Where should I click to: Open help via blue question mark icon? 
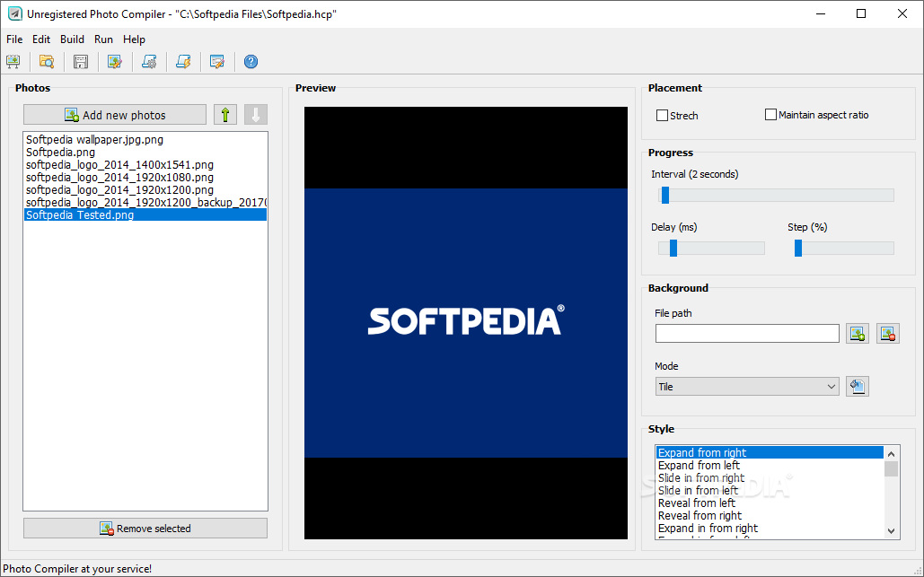[251, 61]
